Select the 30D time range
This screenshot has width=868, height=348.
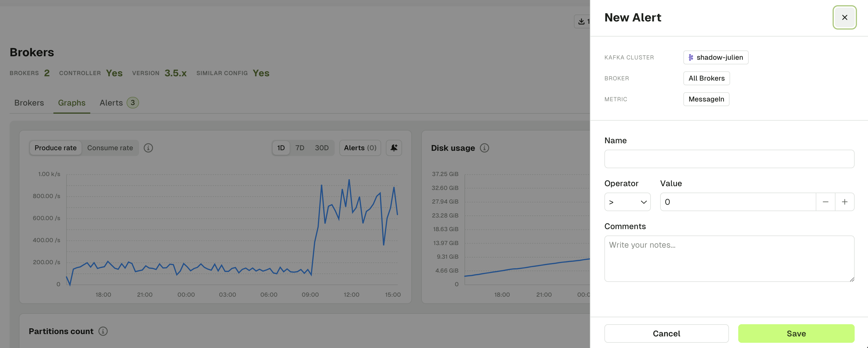(321, 148)
